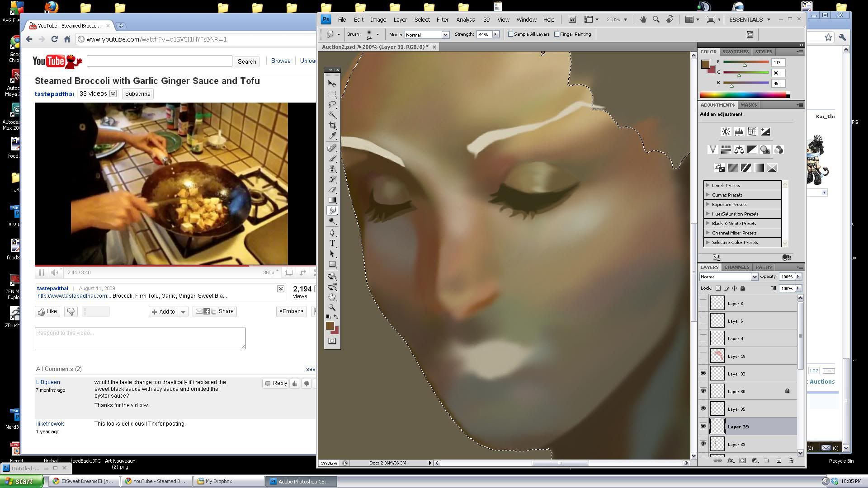Click foreground color swatch in toolbox
Viewport: 868px width, 488px height.
point(330,326)
